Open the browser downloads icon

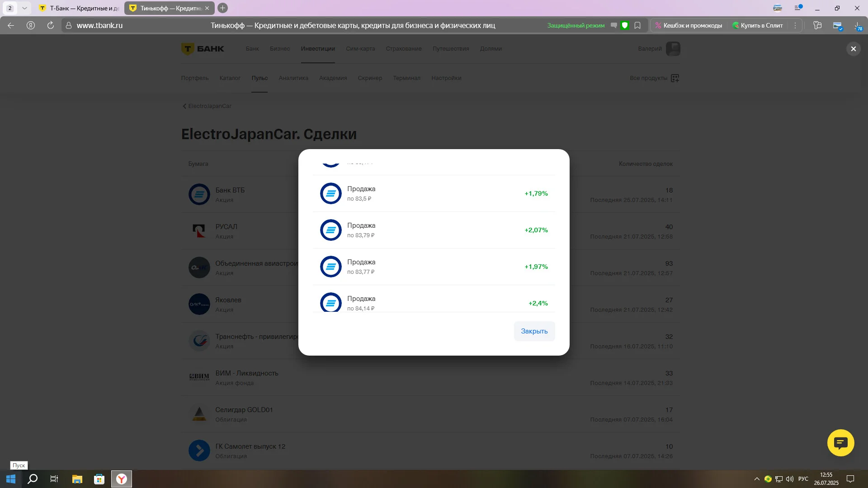click(x=858, y=26)
